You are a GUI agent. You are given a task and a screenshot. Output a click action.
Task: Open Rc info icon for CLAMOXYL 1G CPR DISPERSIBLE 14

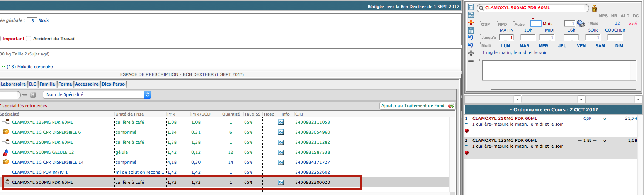pyautogui.click(x=281, y=162)
